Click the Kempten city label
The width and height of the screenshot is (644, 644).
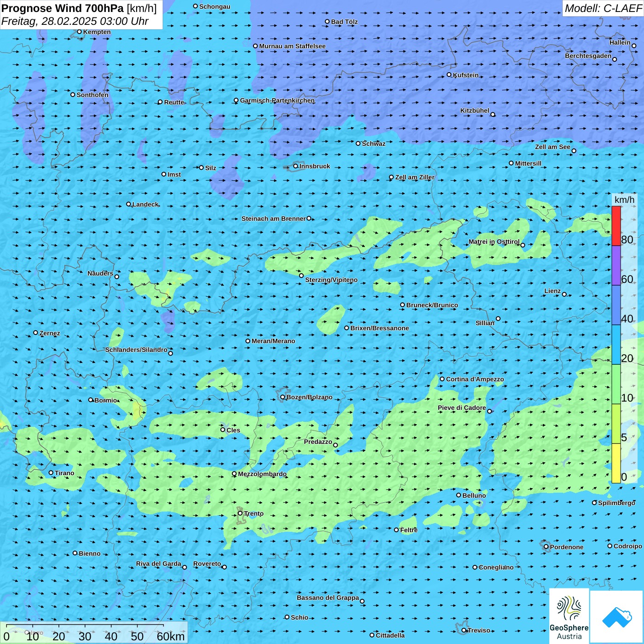click(97, 32)
